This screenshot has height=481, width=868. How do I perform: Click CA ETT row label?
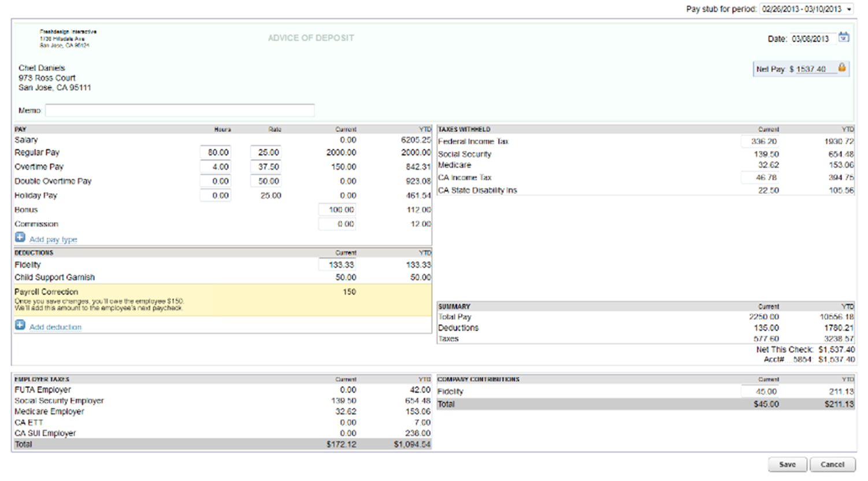[x=28, y=422]
